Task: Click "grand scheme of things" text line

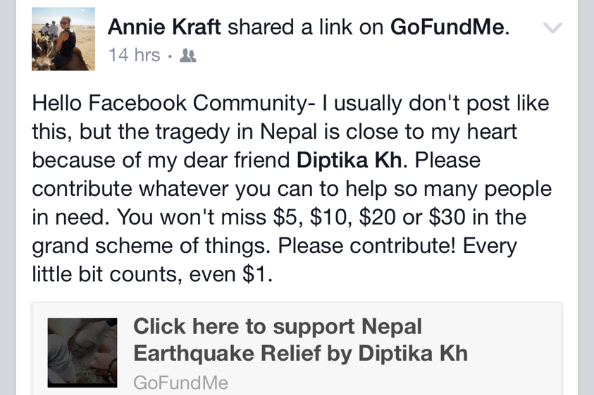Action: pyautogui.click(x=274, y=246)
